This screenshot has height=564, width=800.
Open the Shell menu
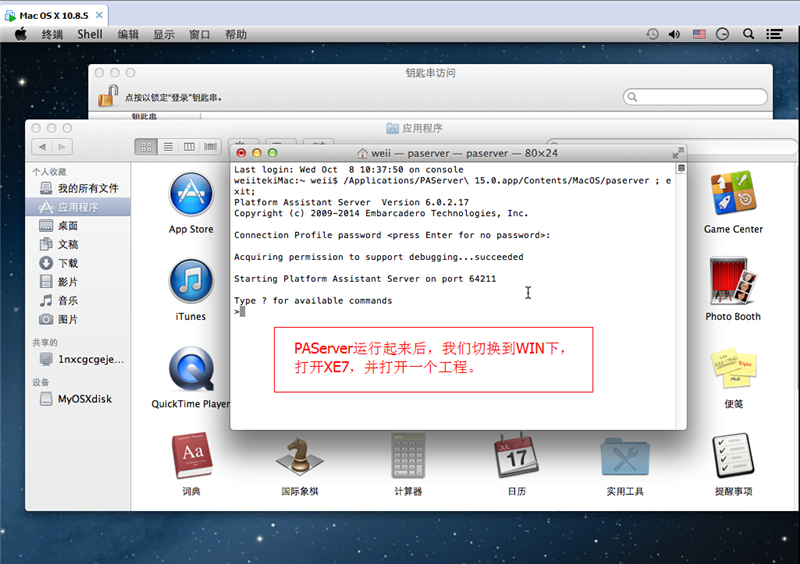[90, 34]
